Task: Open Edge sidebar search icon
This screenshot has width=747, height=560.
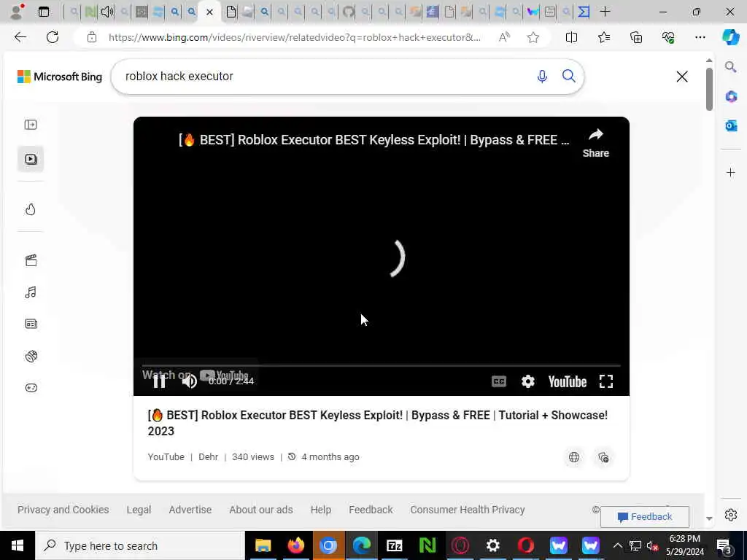Action: pyautogui.click(x=731, y=66)
